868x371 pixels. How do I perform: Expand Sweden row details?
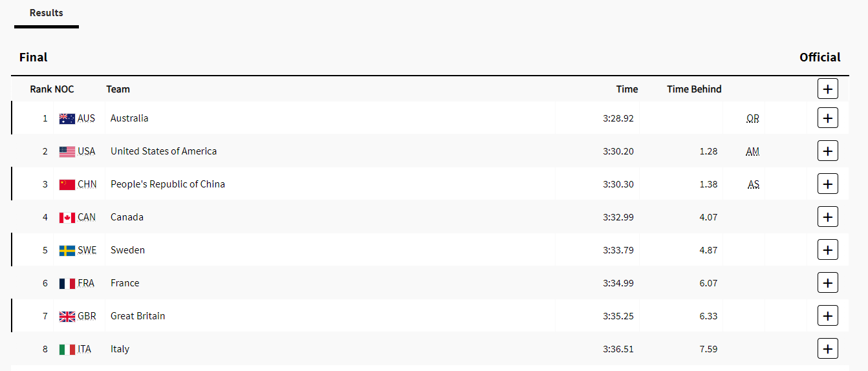coord(828,250)
